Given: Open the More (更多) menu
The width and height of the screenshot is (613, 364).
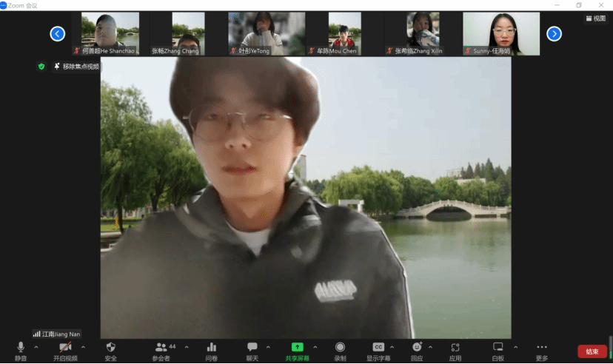Looking at the screenshot, I should (x=542, y=351).
